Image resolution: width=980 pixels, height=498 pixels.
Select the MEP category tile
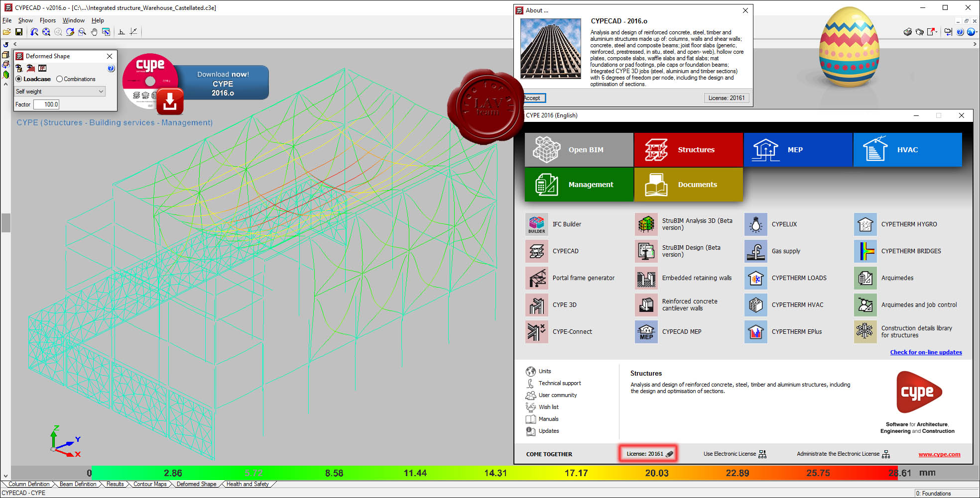[798, 150]
